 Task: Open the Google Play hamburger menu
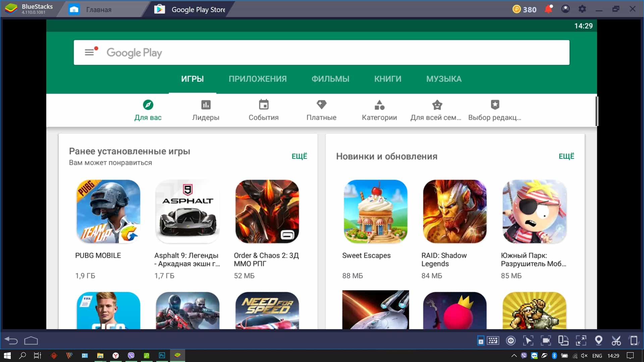coord(89,52)
